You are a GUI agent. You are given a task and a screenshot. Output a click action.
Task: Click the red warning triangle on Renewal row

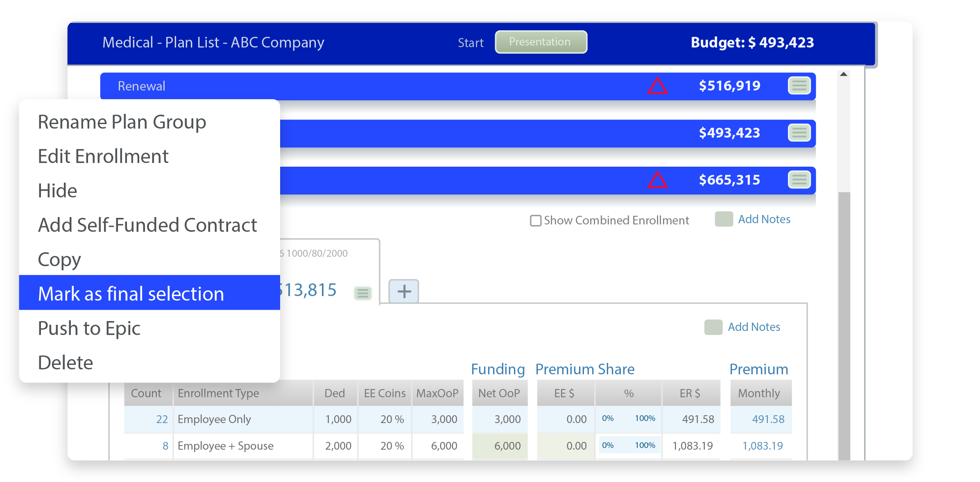point(657,86)
